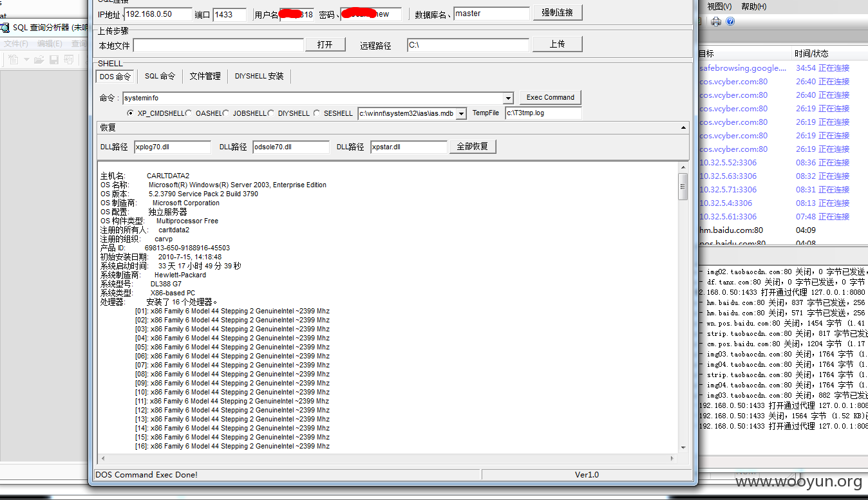This screenshot has height=500, width=868.
Task: Open the New Query dropdown arrow in SQL Query Analyzer
Action: [26, 60]
